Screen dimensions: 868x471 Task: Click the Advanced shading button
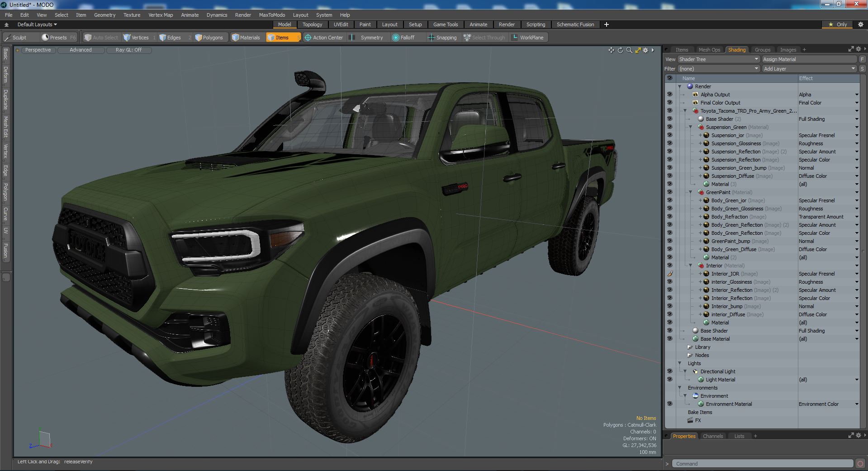(81, 50)
